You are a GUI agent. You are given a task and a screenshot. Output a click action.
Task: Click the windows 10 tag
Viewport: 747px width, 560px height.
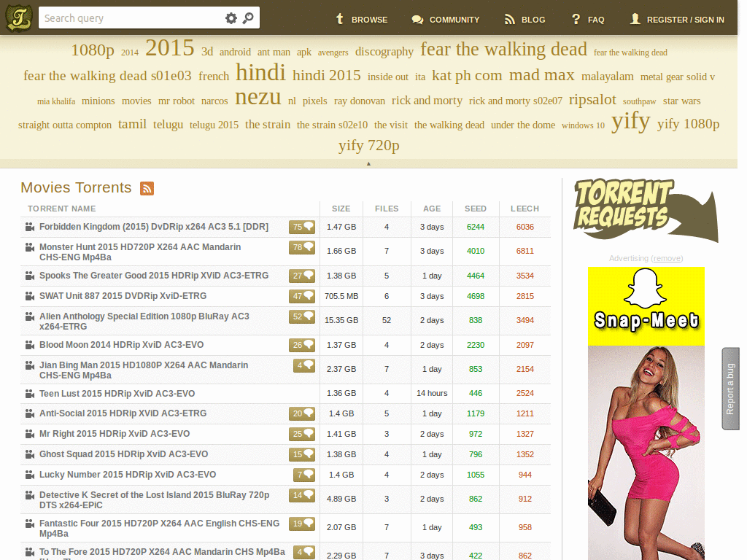(x=583, y=125)
